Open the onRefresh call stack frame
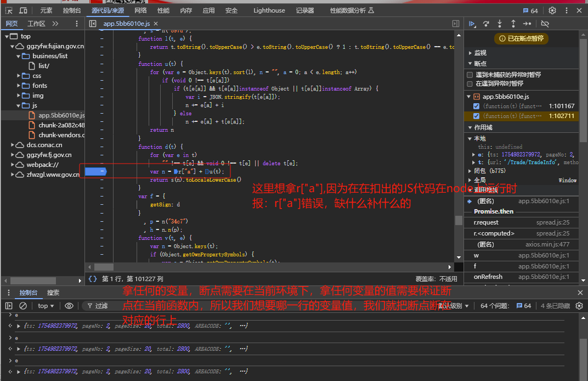Screen dimensions: 588x381 (x=488, y=277)
